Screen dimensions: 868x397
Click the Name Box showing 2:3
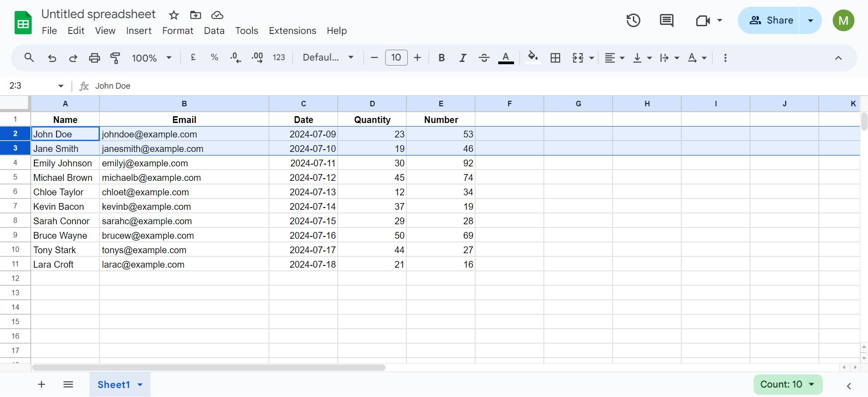click(x=36, y=86)
